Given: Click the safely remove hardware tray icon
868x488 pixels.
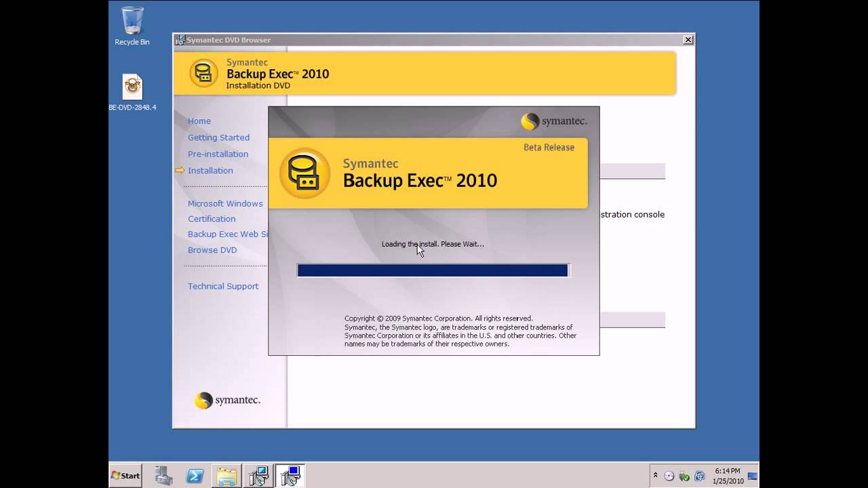Looking at the screenshot, I should pyautogui.click(x=684, y=476).
